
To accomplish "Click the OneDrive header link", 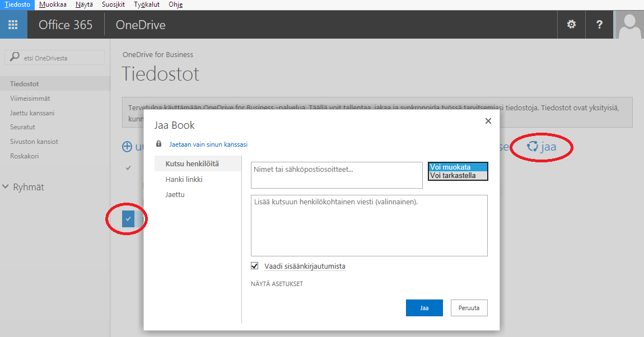I will pyautogui.click(x=141, y=25).
